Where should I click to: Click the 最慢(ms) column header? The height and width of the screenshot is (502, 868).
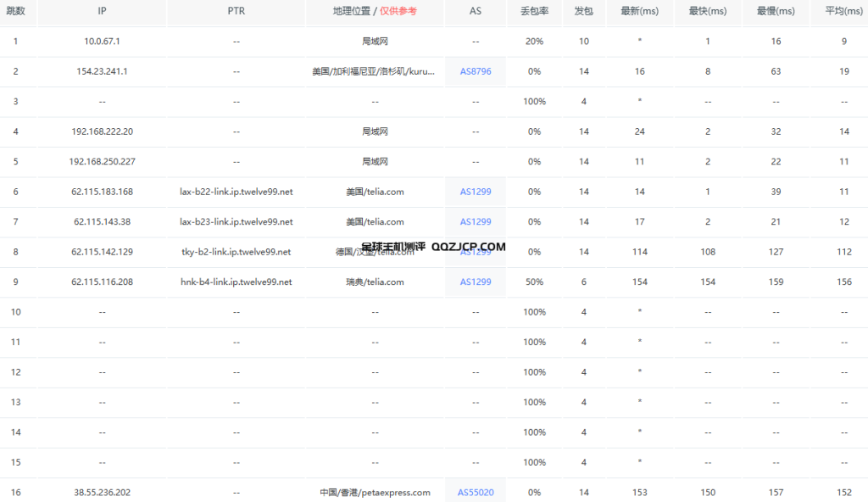point(776,11)
